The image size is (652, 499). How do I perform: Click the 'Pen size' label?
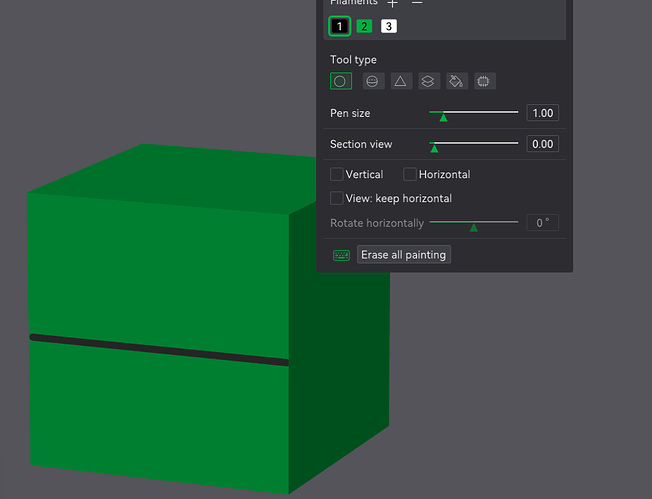click(x=350, y=113)
